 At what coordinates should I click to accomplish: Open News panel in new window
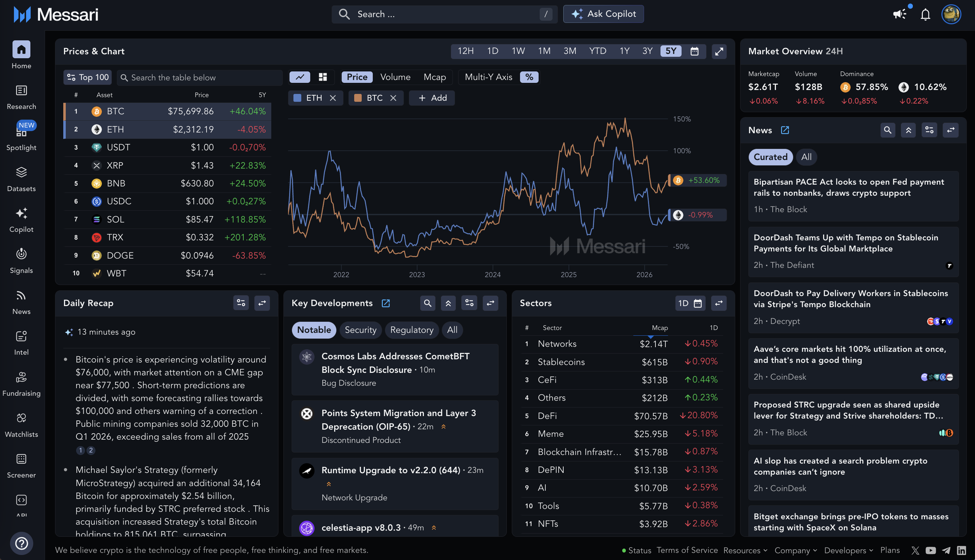tap(785, 130)
